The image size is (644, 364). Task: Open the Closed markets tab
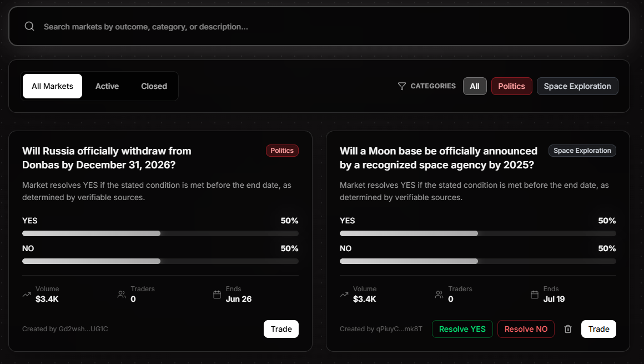coord(154,86)
